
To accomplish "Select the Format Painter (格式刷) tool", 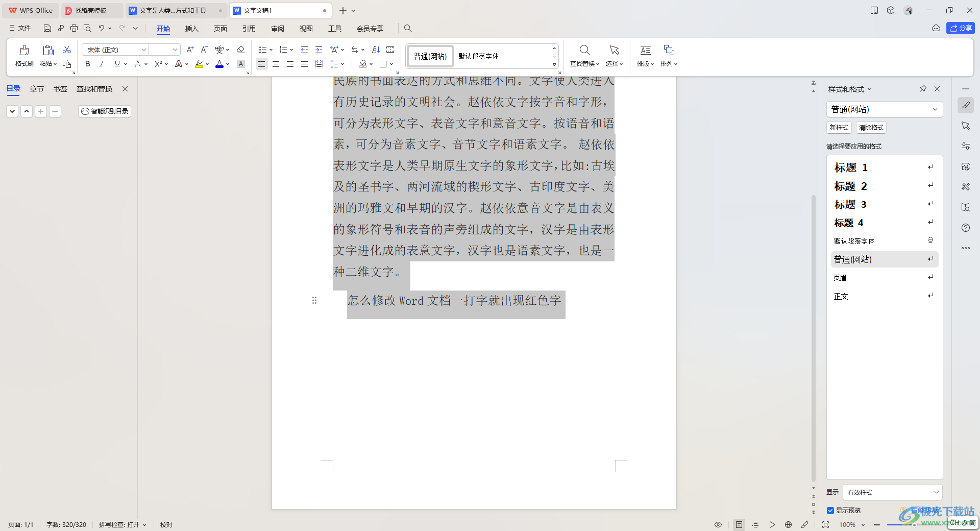I will (x=24, y=56).
